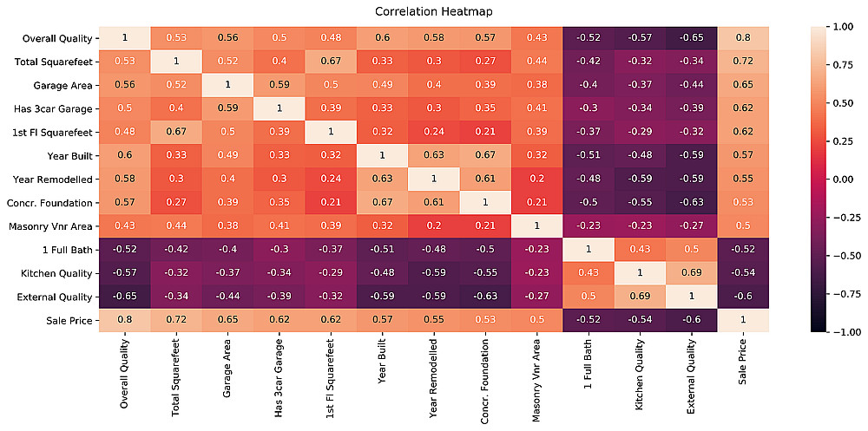This screenshot has width=868, height=431.
Task: Select the 0.8 cell in the Overall Quality row
Action: (744, 38)
